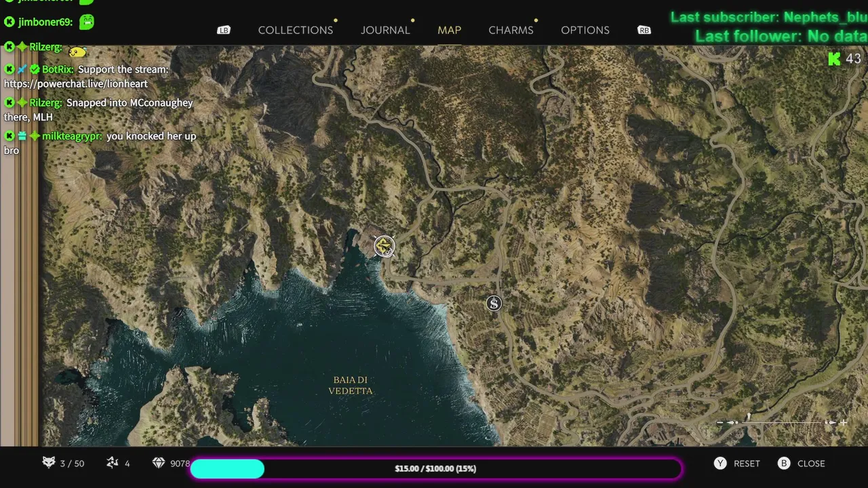Click the "Snapped into MCconaughey" chat message
Screen dimensions: 868x488
tap(98, 110)
